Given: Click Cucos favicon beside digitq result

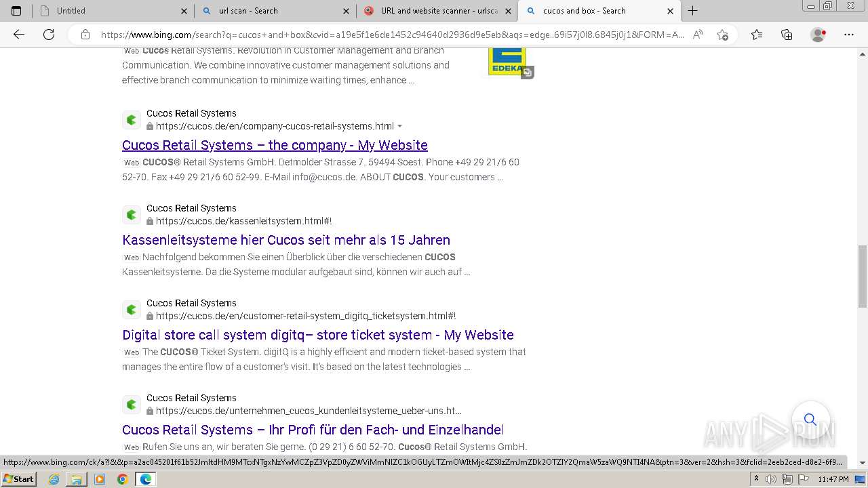Looking at the screenshot, I should (x=132, y=310).
